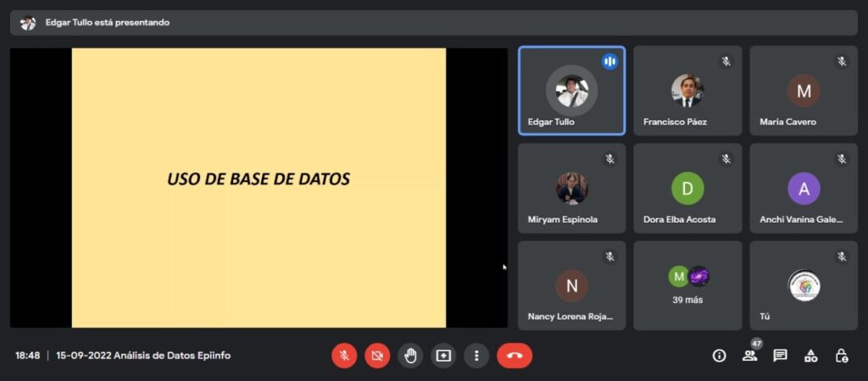Leave the call with the red hang-up button
Screen dimensions: 868x381
coord(515,356)
